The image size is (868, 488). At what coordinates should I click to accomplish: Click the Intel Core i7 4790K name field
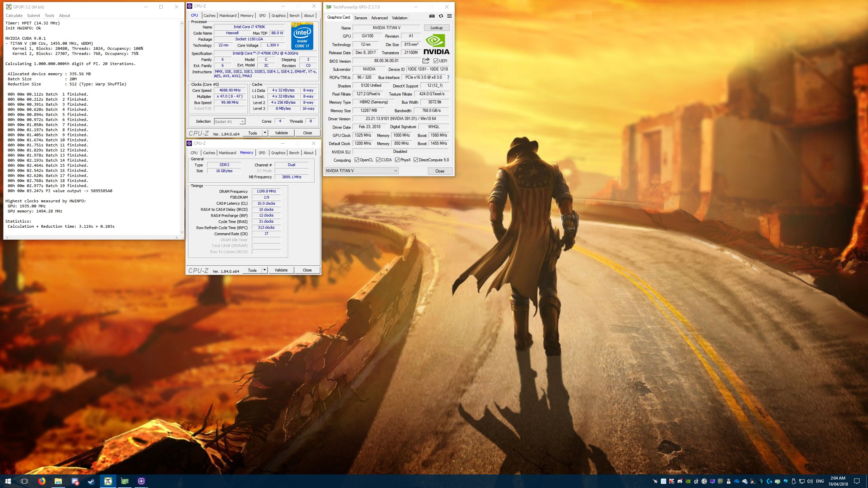coord(249,27)
